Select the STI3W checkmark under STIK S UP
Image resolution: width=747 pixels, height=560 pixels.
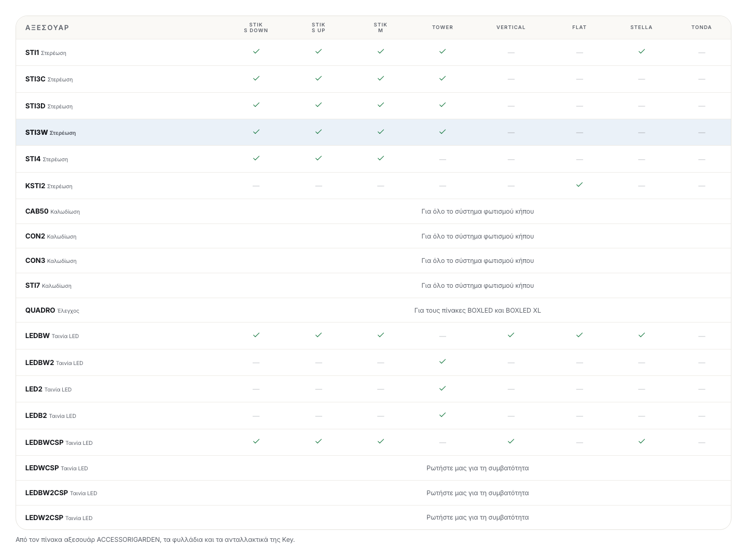(x=319, y=132)
